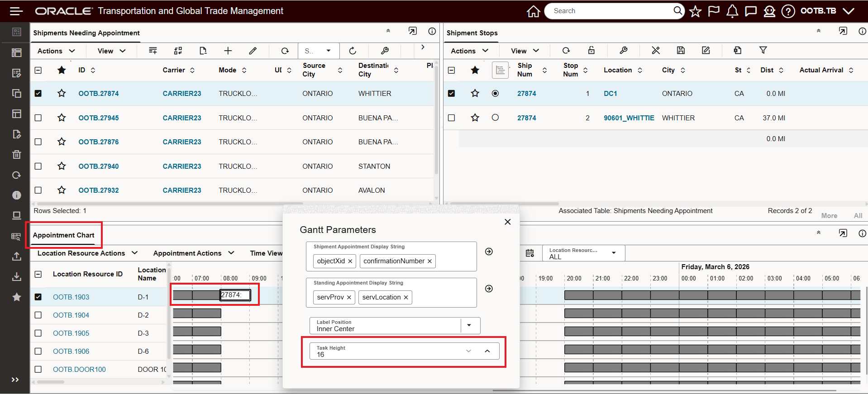Open View menu in Shipment Stops
This screenshot has width=868, height=394.
pos(525,51)
